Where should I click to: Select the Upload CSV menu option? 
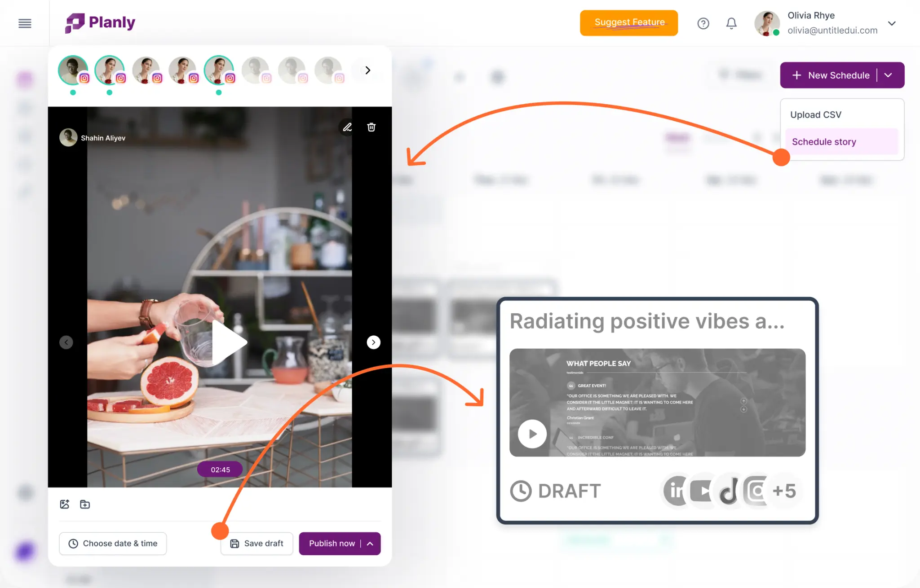(815, 114)
